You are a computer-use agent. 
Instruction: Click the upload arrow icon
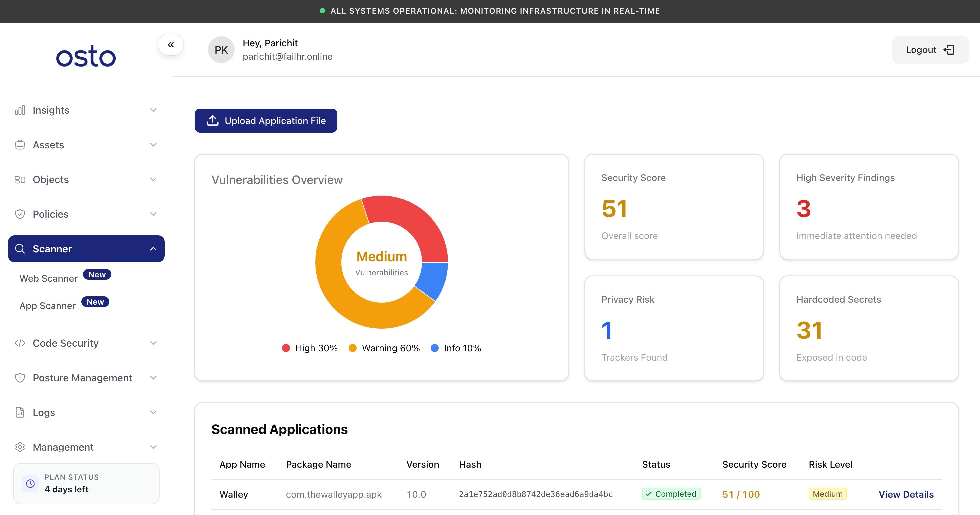coord(212,120)
